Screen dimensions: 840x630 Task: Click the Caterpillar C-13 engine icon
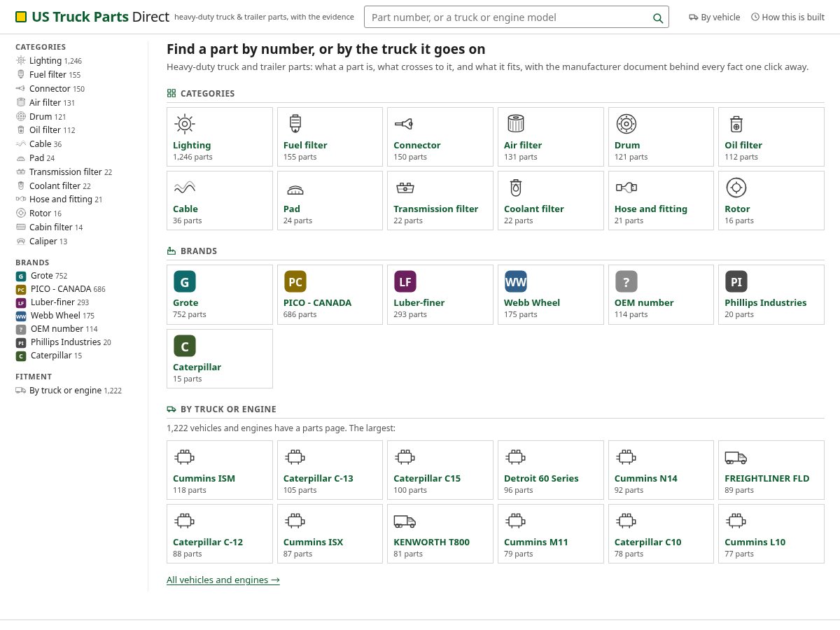(295, 457)
